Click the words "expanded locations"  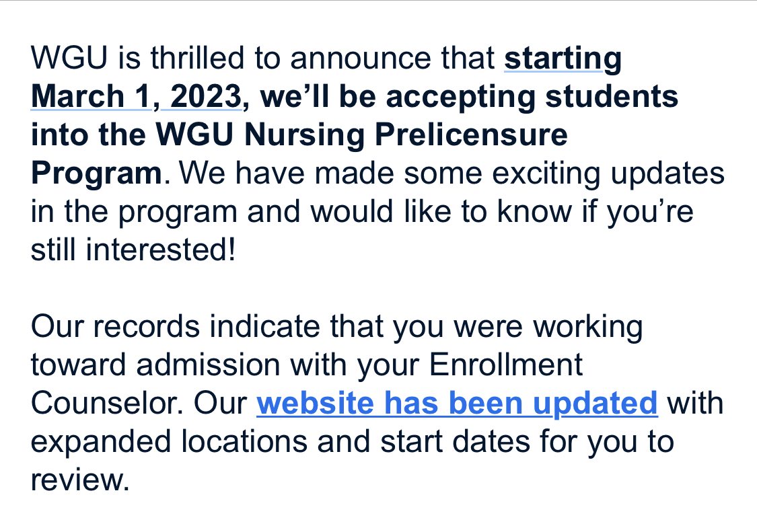coord(169,443)
